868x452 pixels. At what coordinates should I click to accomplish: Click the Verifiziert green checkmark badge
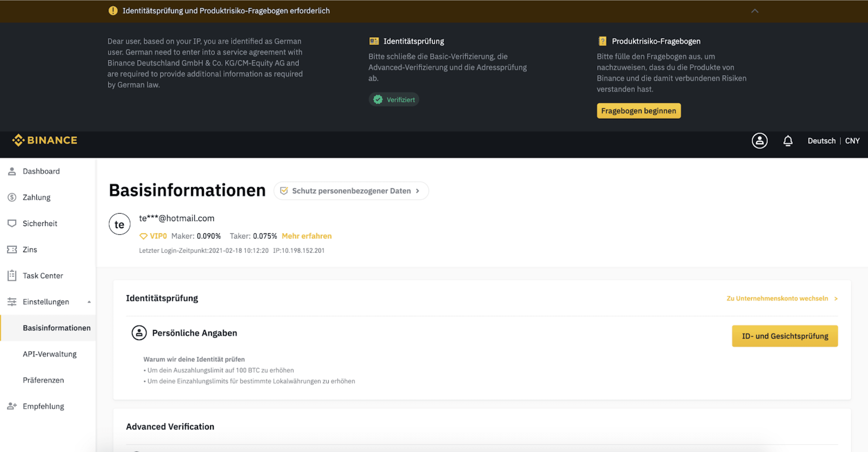pyautogui.click(x=394, y=99)
